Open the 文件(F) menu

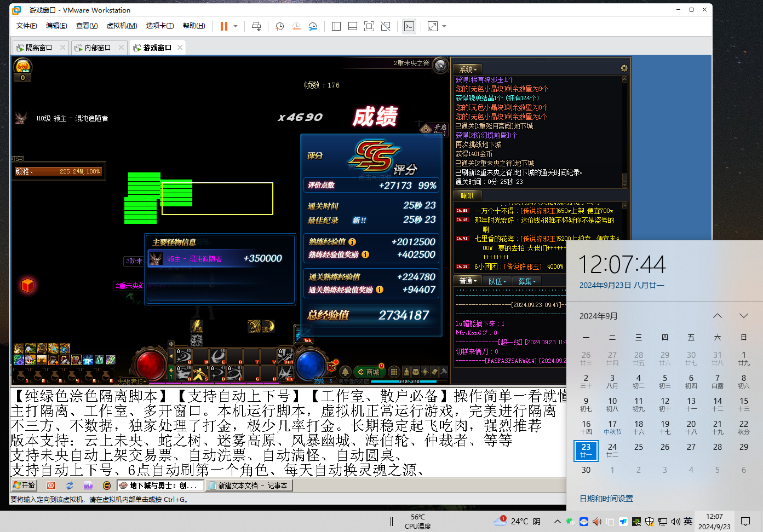(x=26, y=26)
